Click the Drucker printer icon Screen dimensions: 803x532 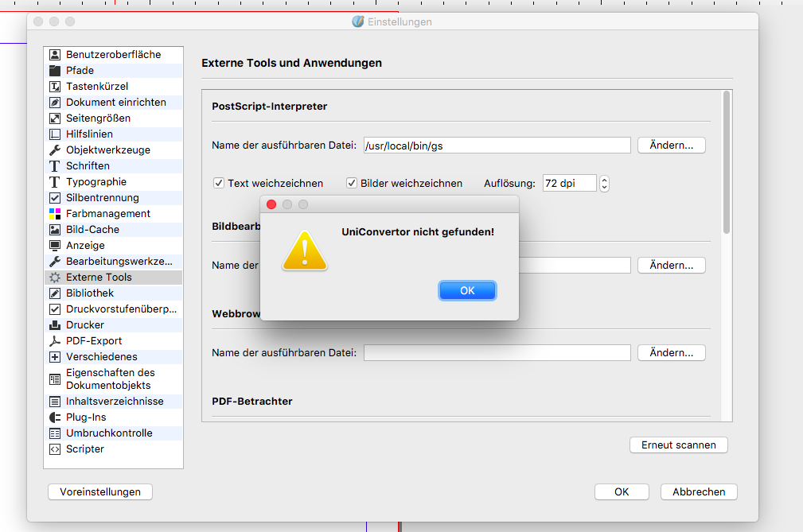coord(55,325)
